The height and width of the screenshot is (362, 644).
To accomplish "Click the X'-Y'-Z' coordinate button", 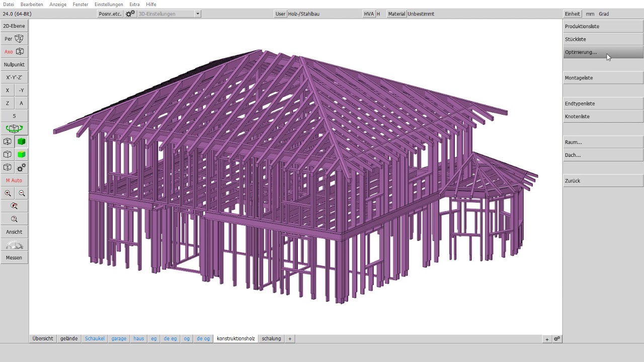I will (14, 77).
